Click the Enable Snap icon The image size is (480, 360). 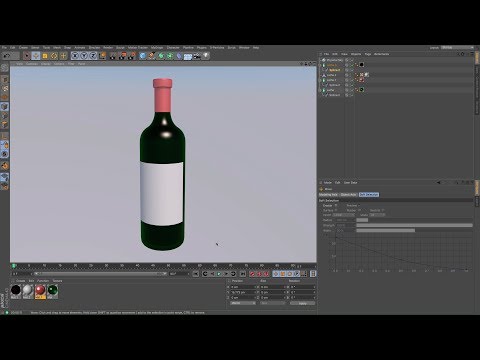coord(5,165)
